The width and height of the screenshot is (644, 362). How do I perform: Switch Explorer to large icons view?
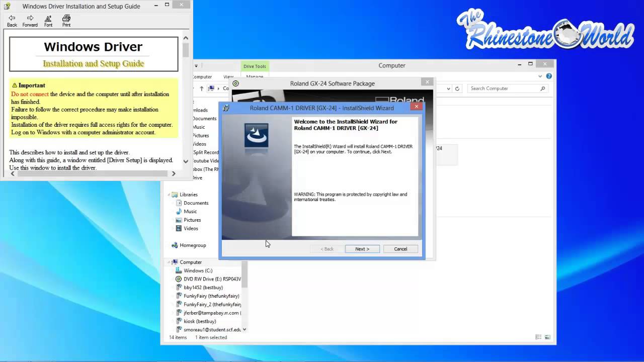coord(547,337)
